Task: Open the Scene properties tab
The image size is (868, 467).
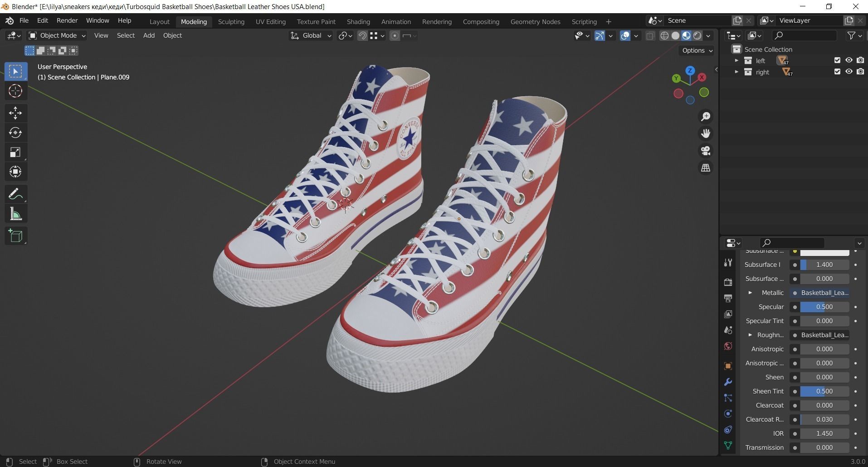Action: point(728,330)
